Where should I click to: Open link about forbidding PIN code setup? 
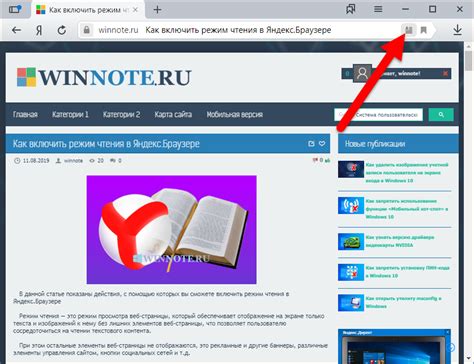pos(407,272)
